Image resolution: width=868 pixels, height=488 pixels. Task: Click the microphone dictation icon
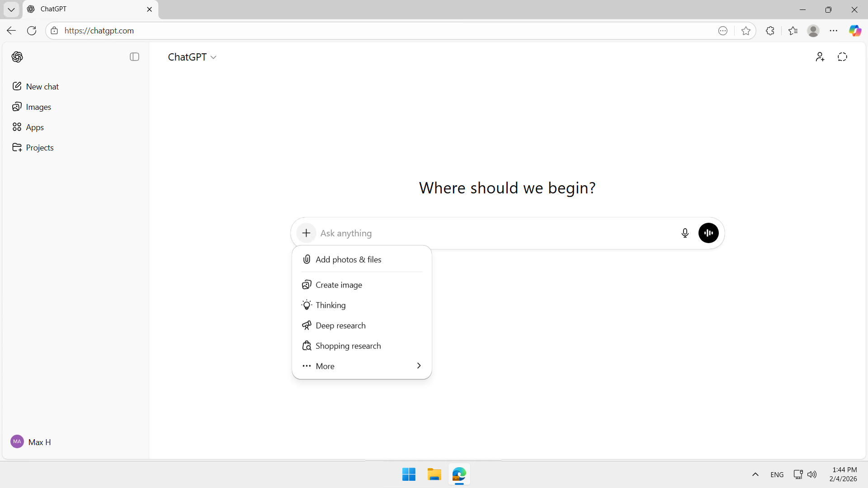coord(685,233)
